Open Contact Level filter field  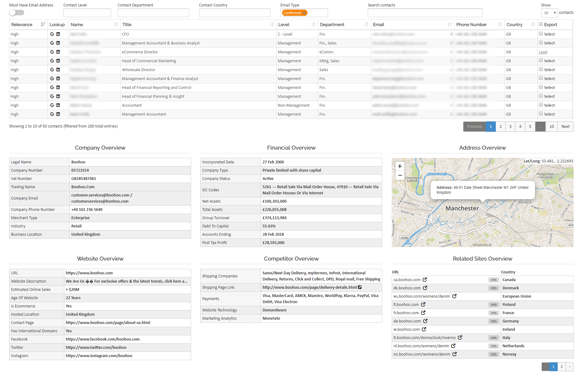coord(87,13)
